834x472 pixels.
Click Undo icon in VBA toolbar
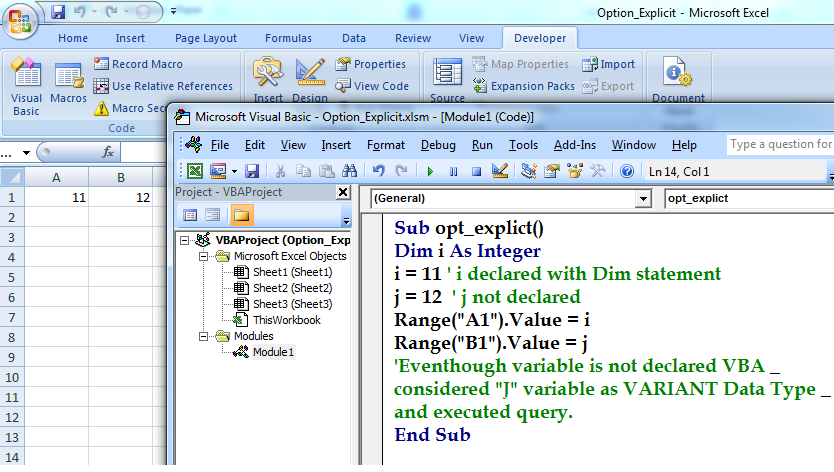[x=379, y=171]
